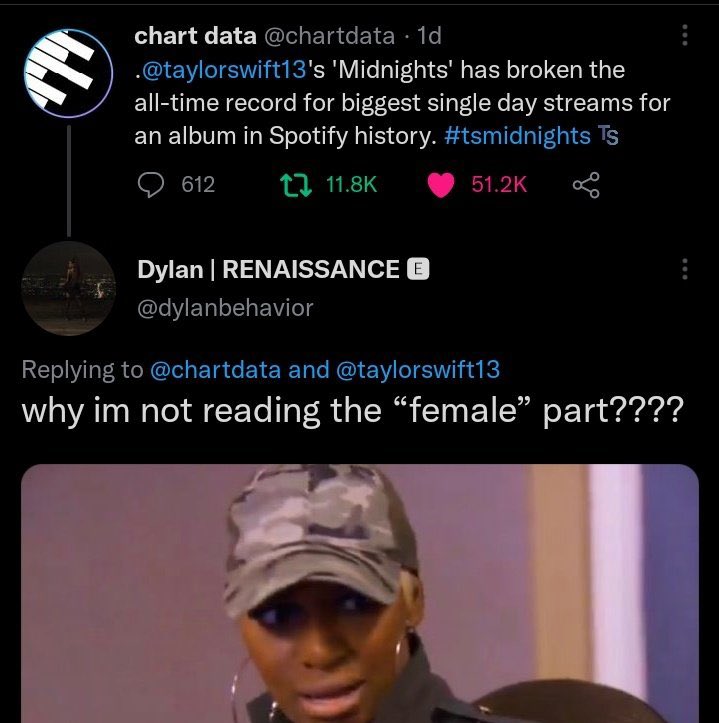Open the reply icon with 612 comments

(x=151, y=184)
